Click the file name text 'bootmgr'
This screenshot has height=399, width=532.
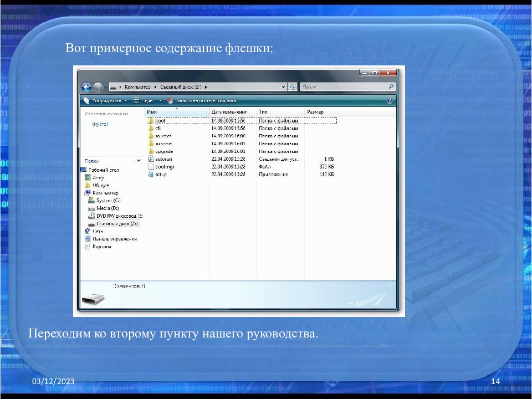coord(165,167)
